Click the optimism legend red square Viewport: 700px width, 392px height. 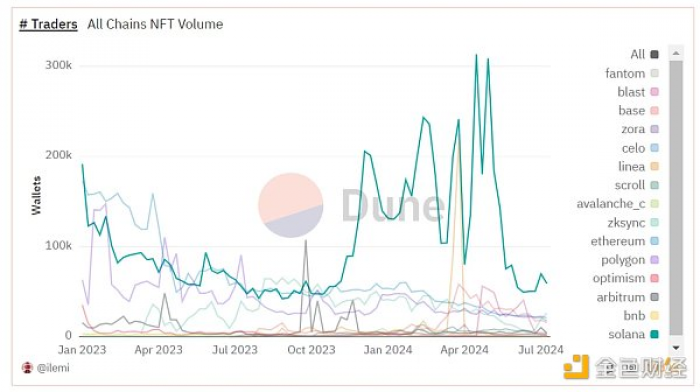[x=654, y=278]
